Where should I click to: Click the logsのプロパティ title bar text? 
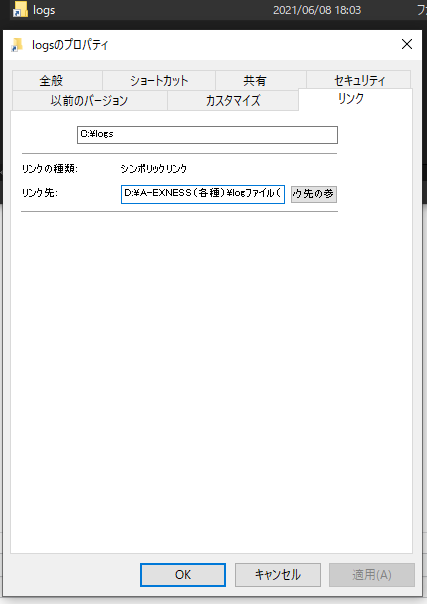pyautogui.click(x=70, y=45)
